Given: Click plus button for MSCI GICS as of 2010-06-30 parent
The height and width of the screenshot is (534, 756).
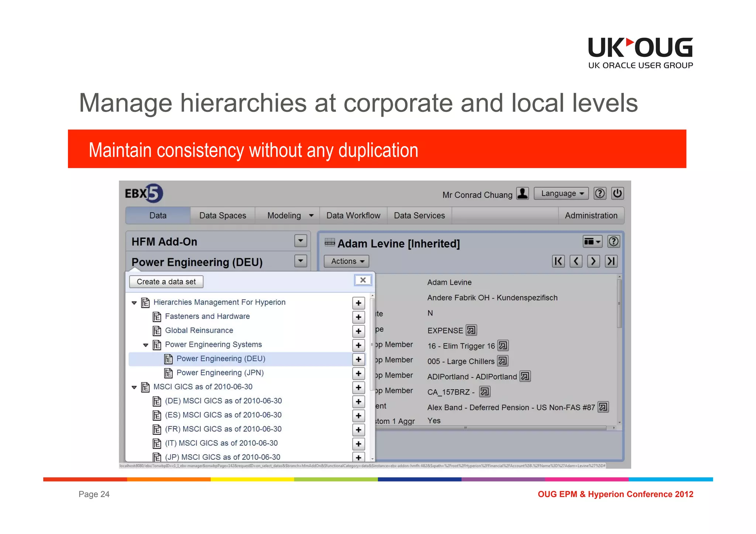Looking at the screenshot, I should point(358,387).
